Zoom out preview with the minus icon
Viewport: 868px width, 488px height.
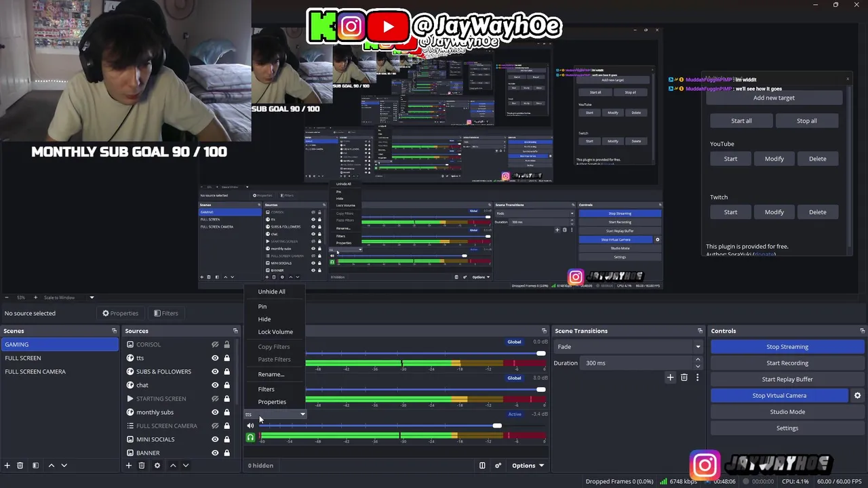7,298
